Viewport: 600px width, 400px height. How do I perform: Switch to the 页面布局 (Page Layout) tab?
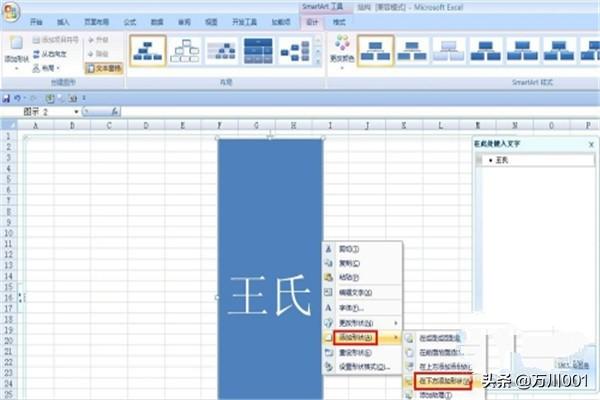point(96,22)
